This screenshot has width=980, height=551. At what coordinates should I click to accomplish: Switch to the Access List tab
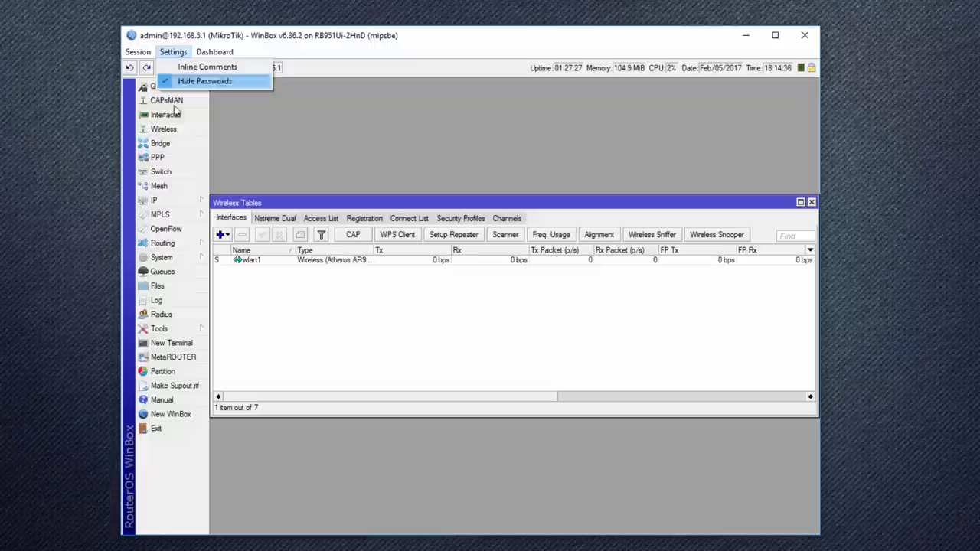321,219
